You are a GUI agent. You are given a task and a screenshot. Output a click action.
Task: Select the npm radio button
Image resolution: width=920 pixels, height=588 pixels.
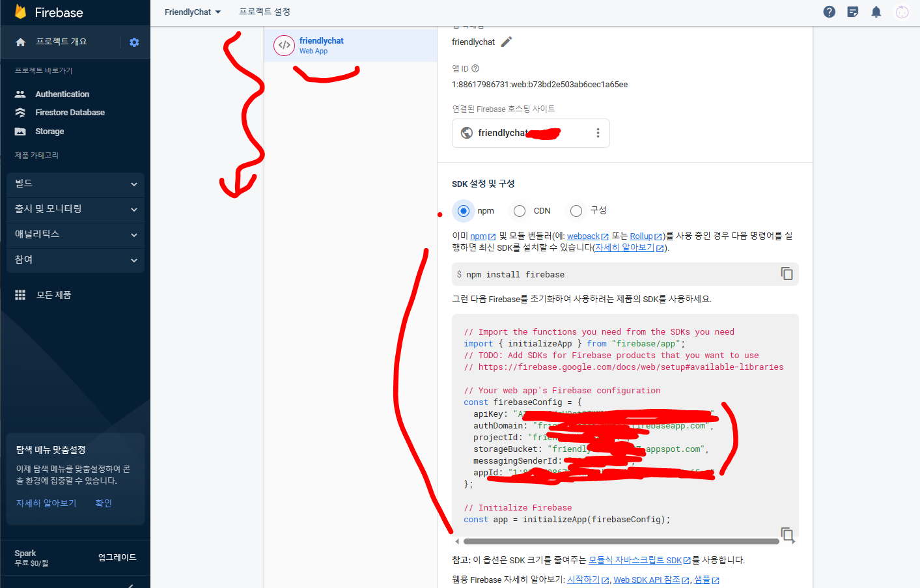coord(464,211)
